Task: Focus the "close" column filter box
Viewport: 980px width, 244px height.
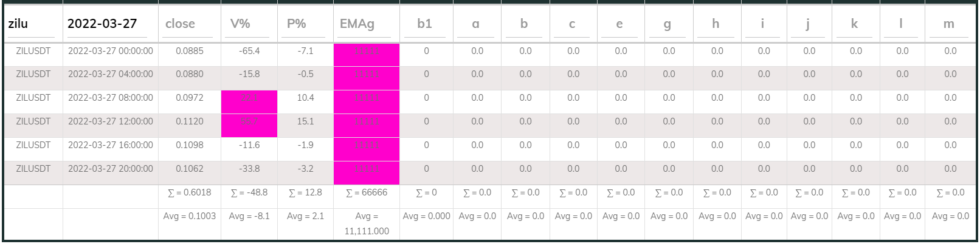Action: click(188, 24)
